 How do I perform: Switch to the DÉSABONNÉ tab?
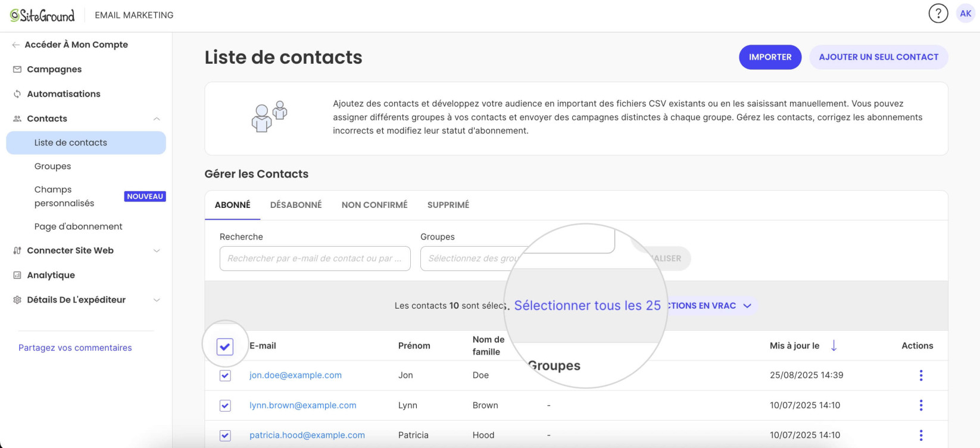tap(296, 205)
